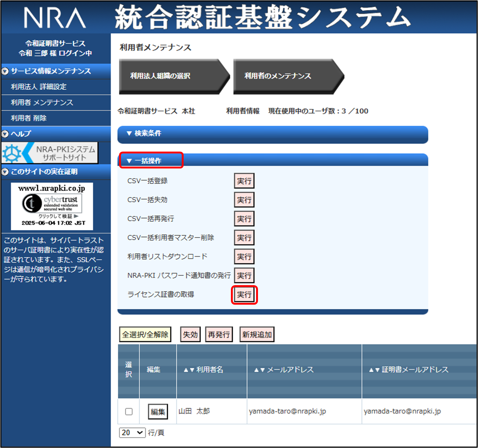Collapse the サービス情報メンテナンス sidebar section

5,71
